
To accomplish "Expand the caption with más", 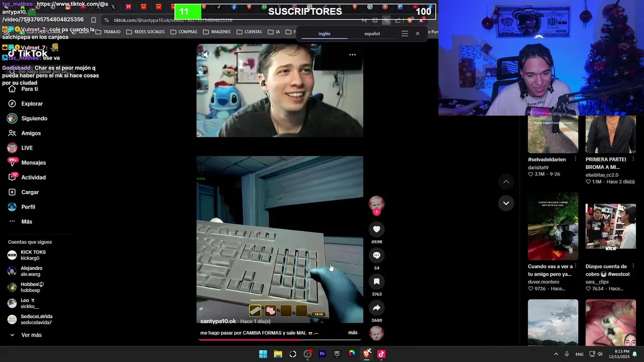I will tap(353, 333).
